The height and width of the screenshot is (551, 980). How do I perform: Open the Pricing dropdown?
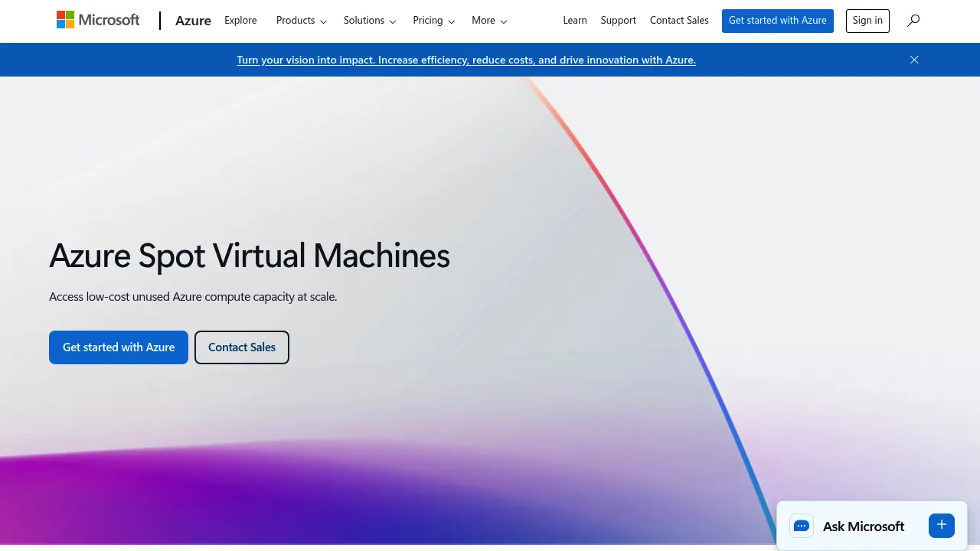pos(433,21)
